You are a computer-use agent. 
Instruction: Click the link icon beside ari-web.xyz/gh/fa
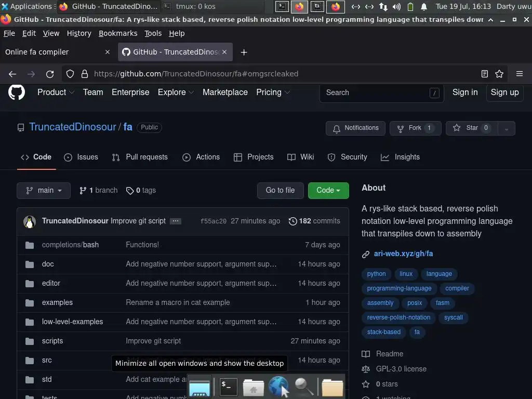(365, 254)
